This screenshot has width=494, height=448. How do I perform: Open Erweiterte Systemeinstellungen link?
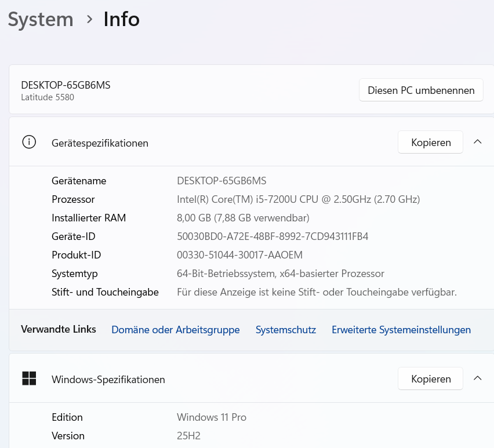(401, 330)
